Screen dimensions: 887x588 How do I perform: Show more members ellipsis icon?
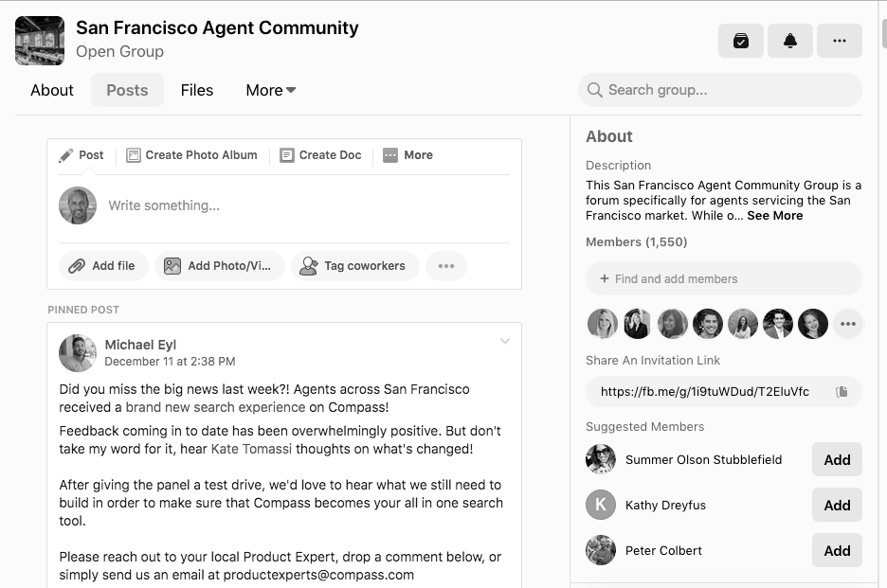tap(847, 324)
